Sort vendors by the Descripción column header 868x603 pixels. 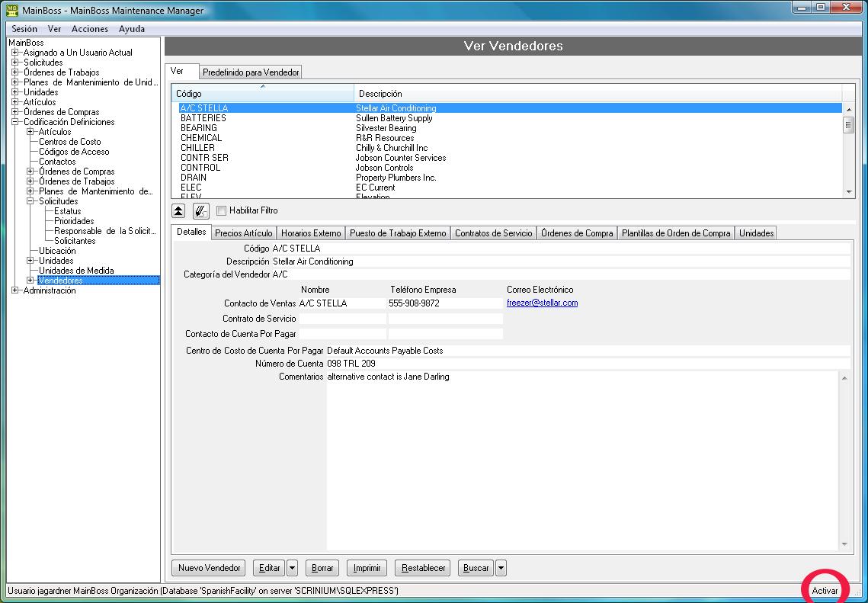[x=598, y=93]
